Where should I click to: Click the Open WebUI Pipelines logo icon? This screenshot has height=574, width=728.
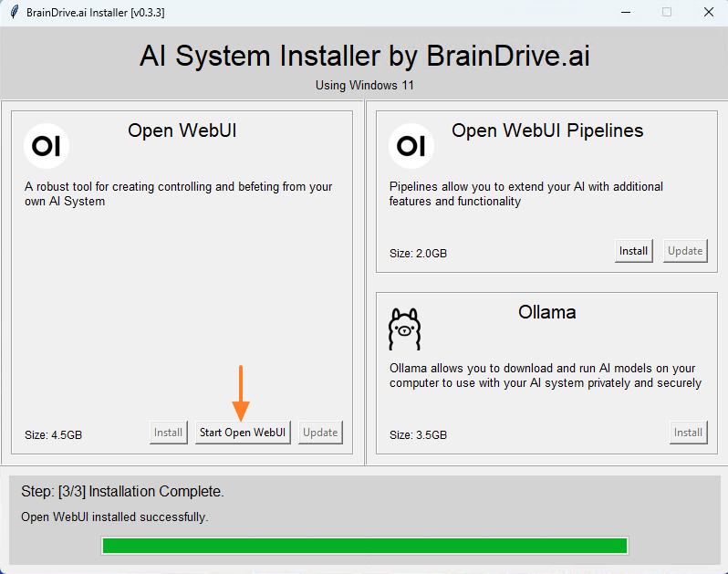click(411, 145)
